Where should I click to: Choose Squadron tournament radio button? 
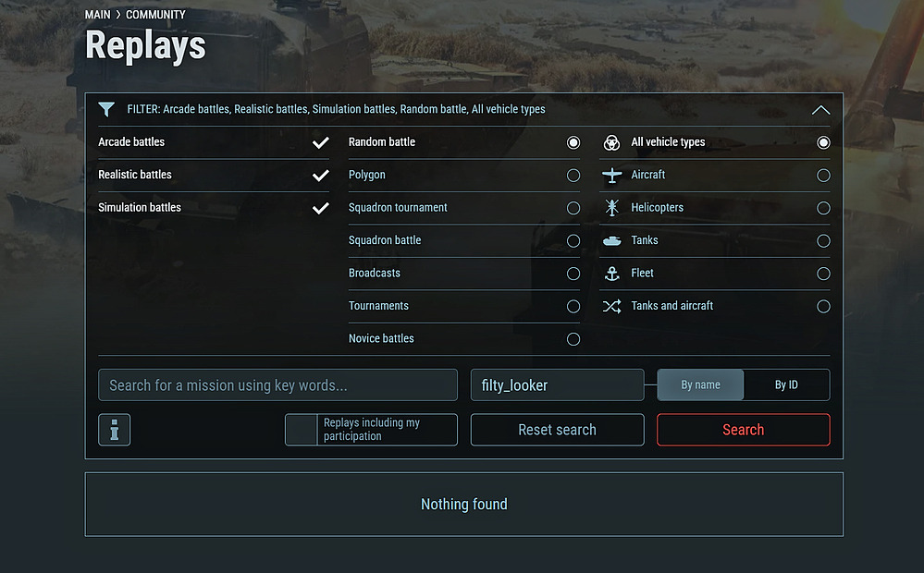pos(573,208)
